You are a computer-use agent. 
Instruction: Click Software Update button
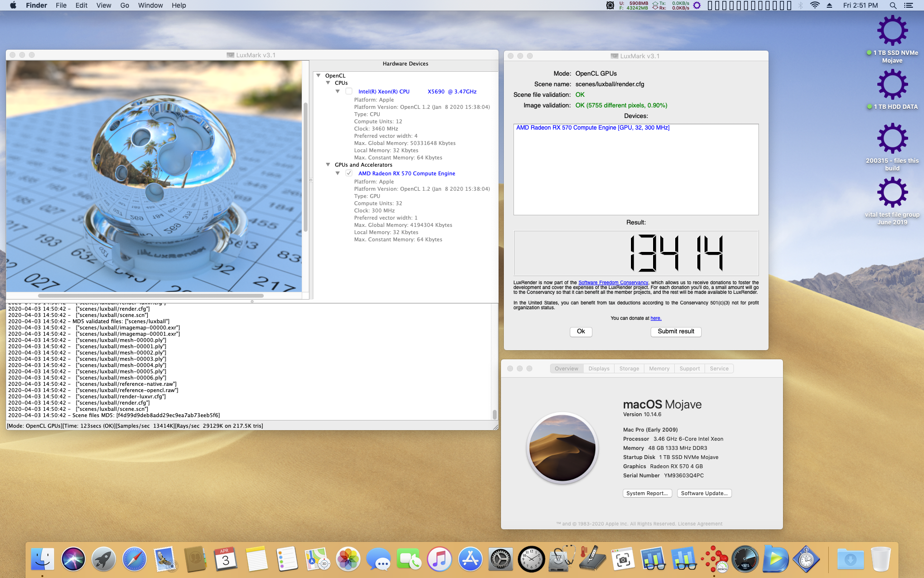[x=704, y=493]
